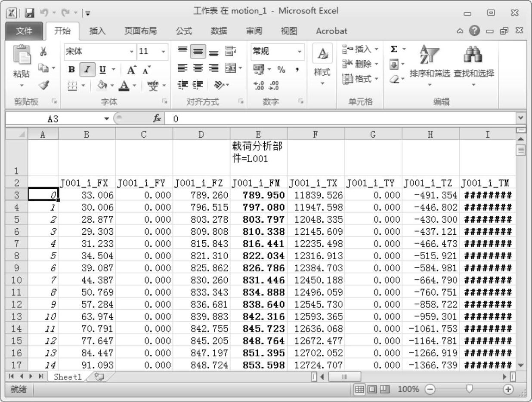This screenshot has height=402, width=532.
Task: Apply percent style
Action: (281, 69)
